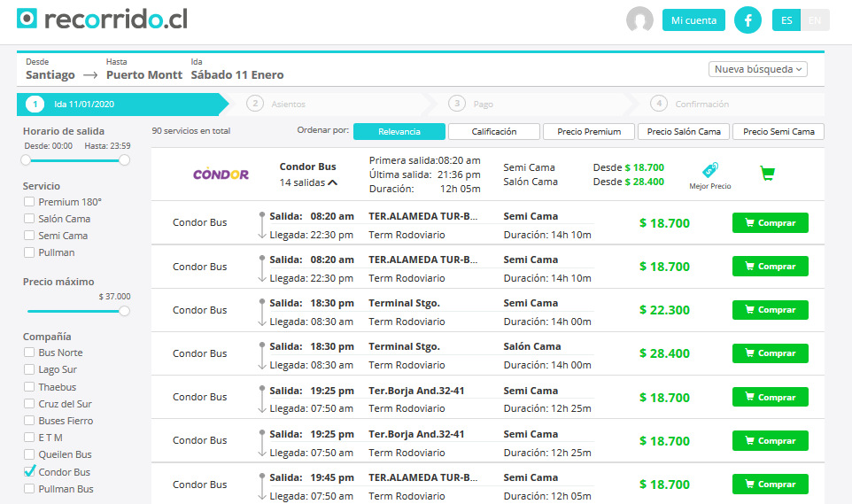Image resolution: width=852 pixels, height=504 pixels.
Task: Check the Pullman Bus company filter
Action: [x=29, y=488]
